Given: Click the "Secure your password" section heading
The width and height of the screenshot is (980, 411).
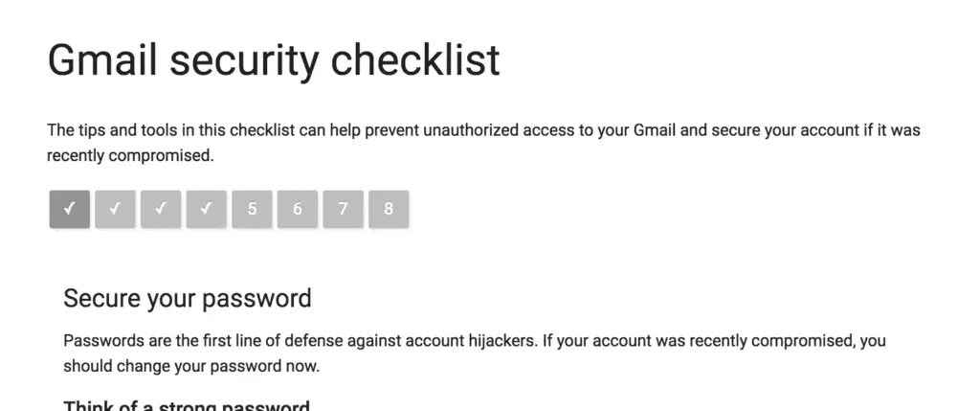Looking at the screenshot, I should pos(188,298).
